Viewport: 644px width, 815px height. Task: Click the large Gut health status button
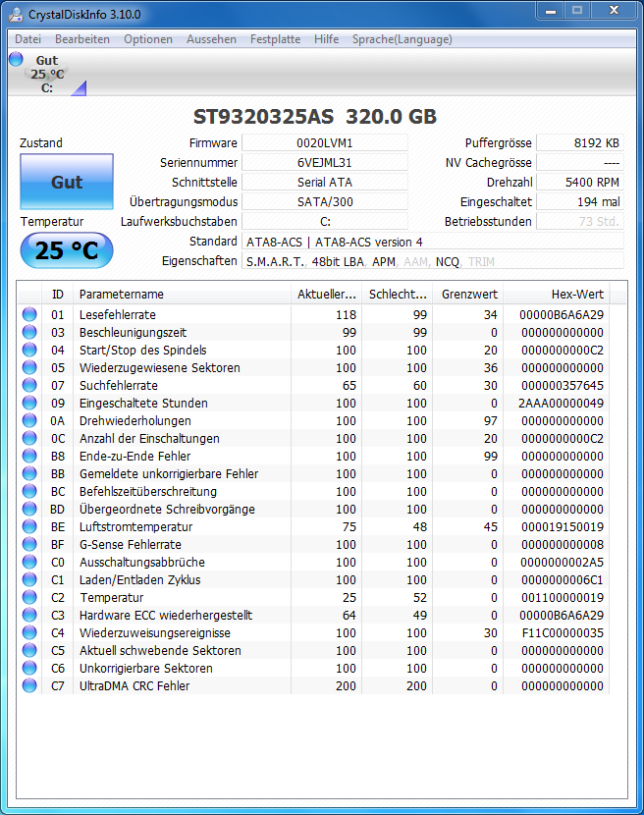click(x=67, y=182)
